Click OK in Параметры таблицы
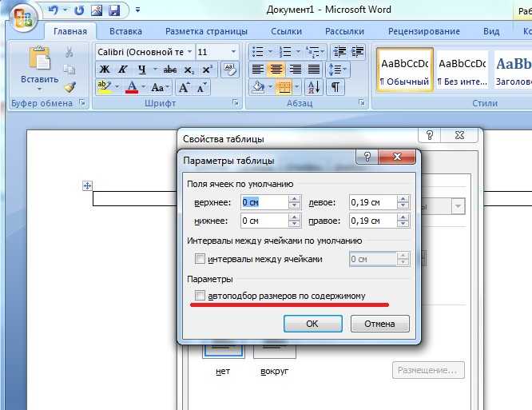The height and width of the screenshot is (410, 532). (312, 324)
